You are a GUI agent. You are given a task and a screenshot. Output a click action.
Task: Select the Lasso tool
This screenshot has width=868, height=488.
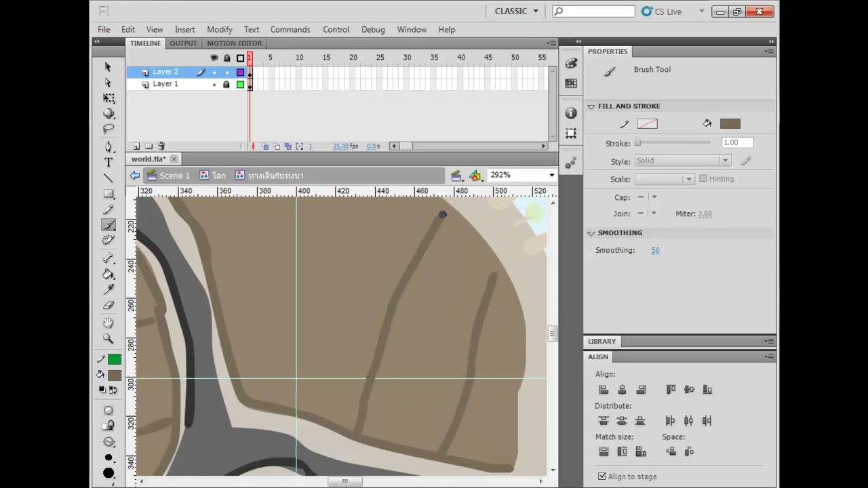click(108, 129)
